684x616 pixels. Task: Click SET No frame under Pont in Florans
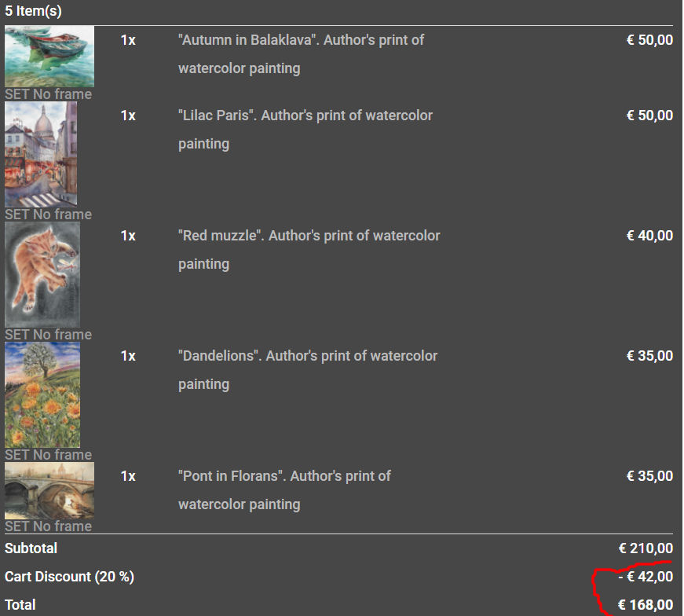coord(48,526)
